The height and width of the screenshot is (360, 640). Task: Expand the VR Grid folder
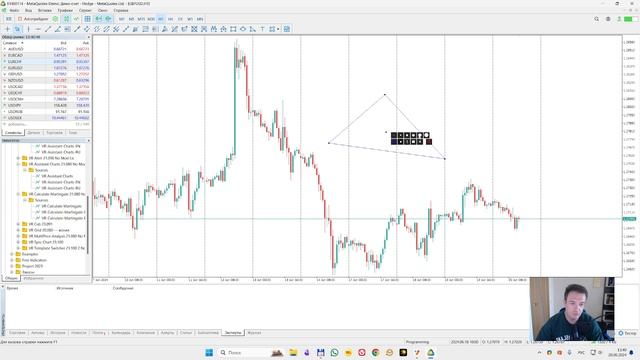pos(18,230)
